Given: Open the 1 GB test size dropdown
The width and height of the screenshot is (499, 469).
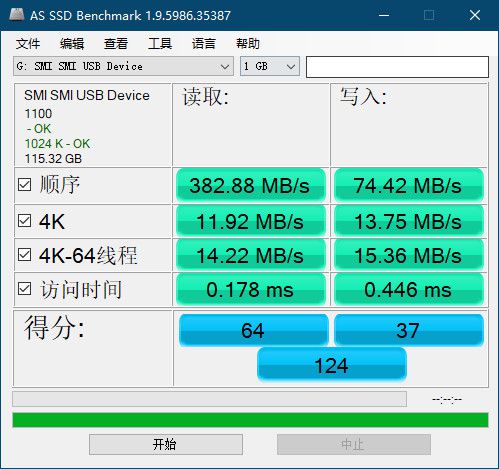Looking at the screenshot, I should pos(270,66).
